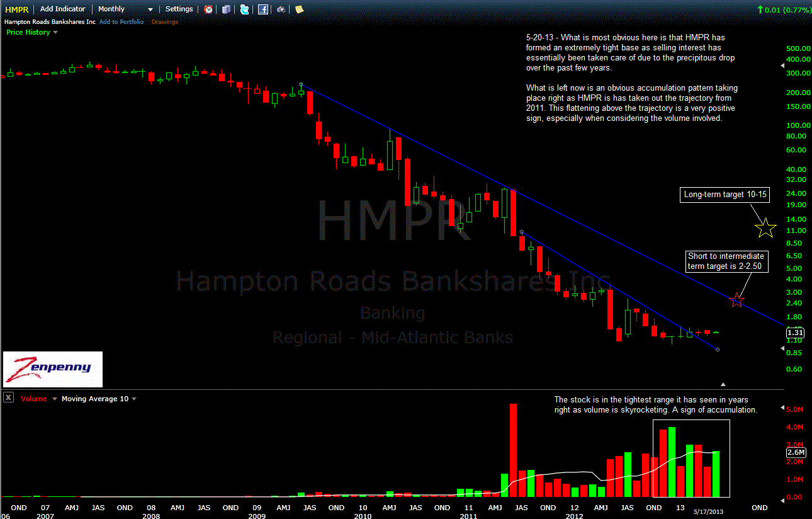Select the Long-term target 10-15 note
Image resolution: width=812 pixels, height=519 pixels.
tap(725, 195)
